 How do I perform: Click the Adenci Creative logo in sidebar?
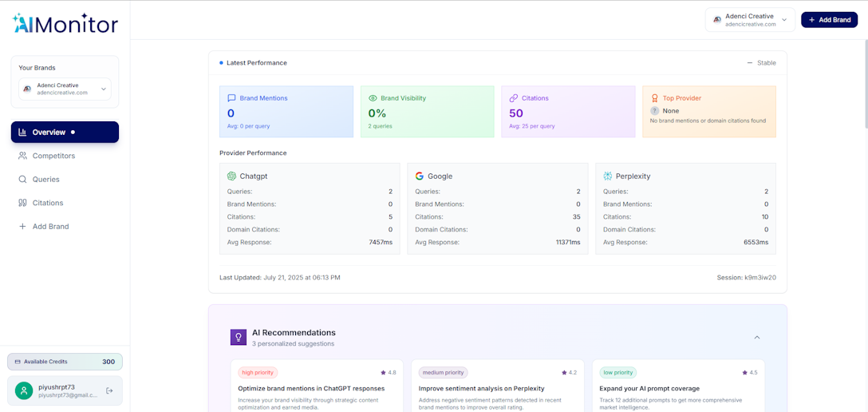[27, 89]
